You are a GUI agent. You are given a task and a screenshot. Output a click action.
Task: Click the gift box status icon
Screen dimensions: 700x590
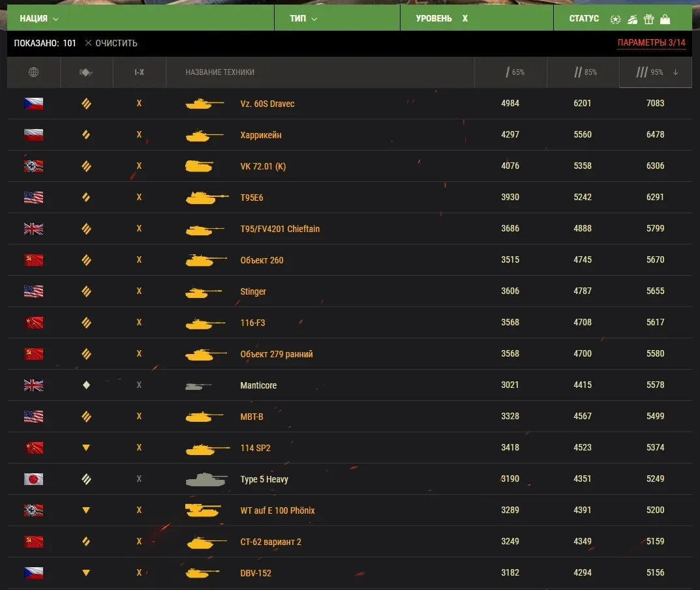pyautogui.click(x=648, y=19)
